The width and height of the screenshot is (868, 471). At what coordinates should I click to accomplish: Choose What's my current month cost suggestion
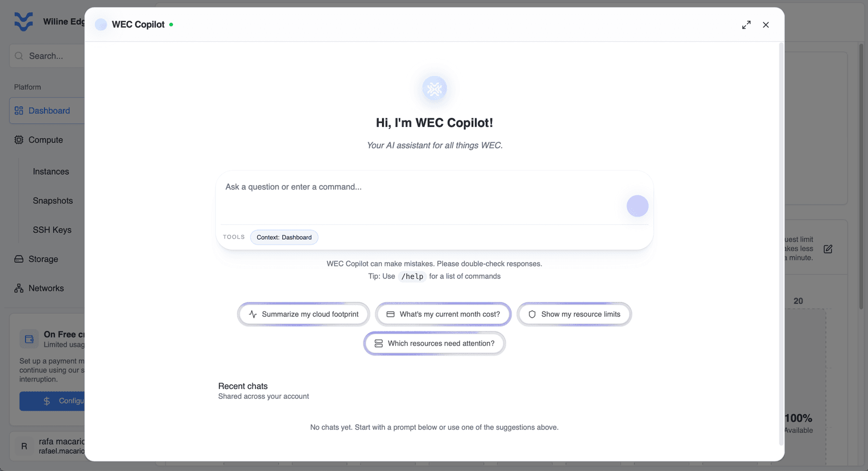click(443, 314)
